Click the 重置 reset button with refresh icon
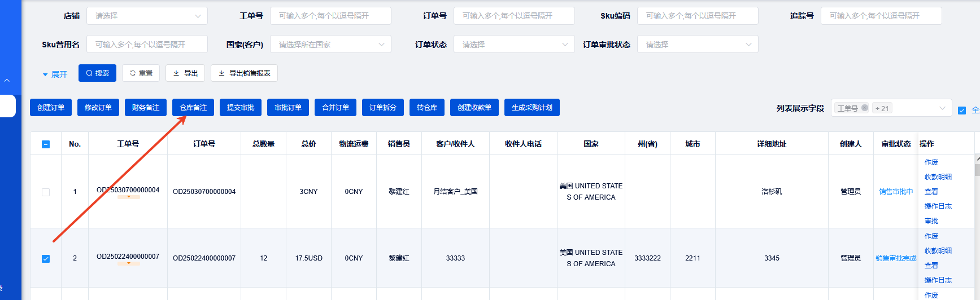This screenshot has width=980, height=300. (141, 73)
